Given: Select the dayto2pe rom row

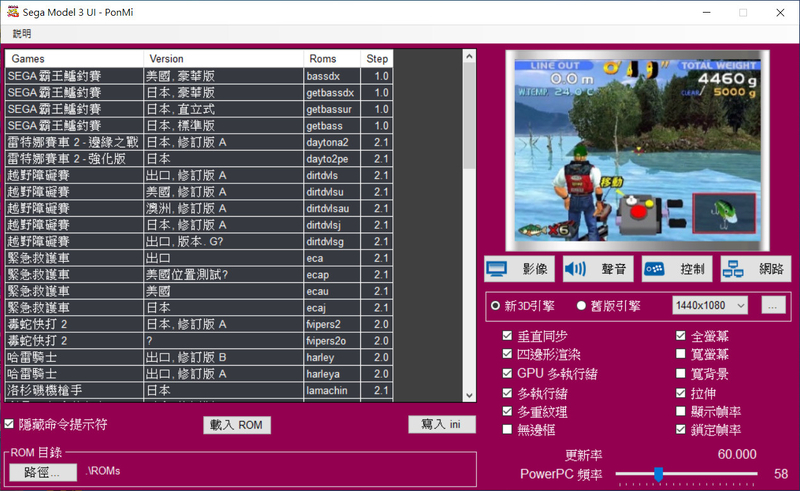Looking at the screenshot, I should coord(199,159).
